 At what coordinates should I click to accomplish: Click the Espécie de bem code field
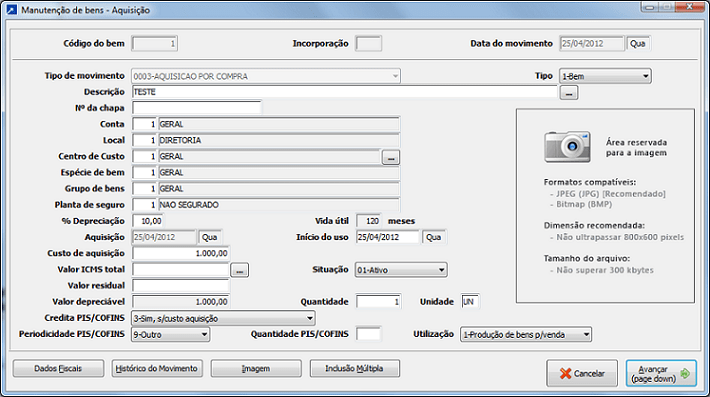144,172
